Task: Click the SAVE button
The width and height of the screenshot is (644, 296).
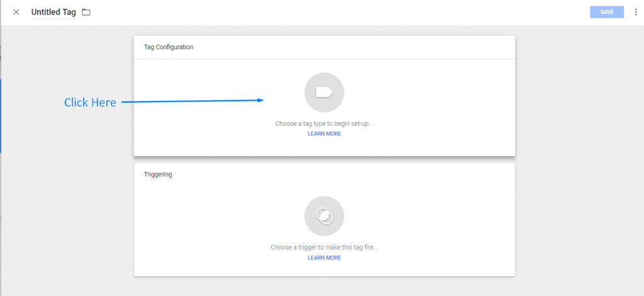Action: 607,13
